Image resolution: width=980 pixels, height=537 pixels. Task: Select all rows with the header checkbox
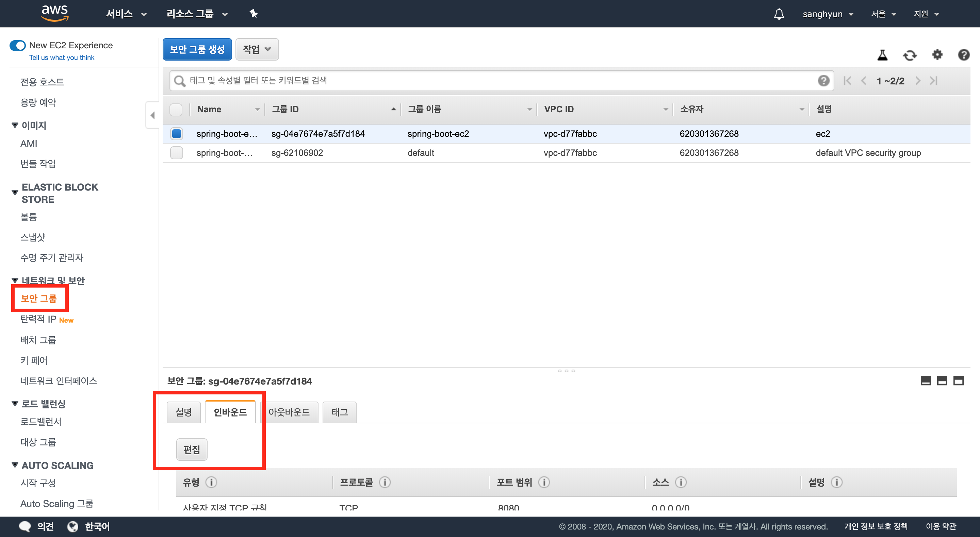pos(176,109)
